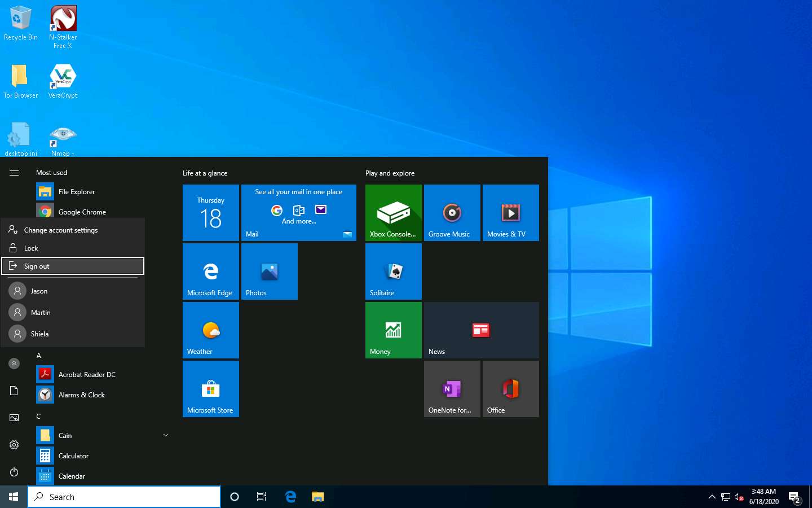Open the Groove Music tile
Viewport: 812px width, 508px height.
[452, 213]
